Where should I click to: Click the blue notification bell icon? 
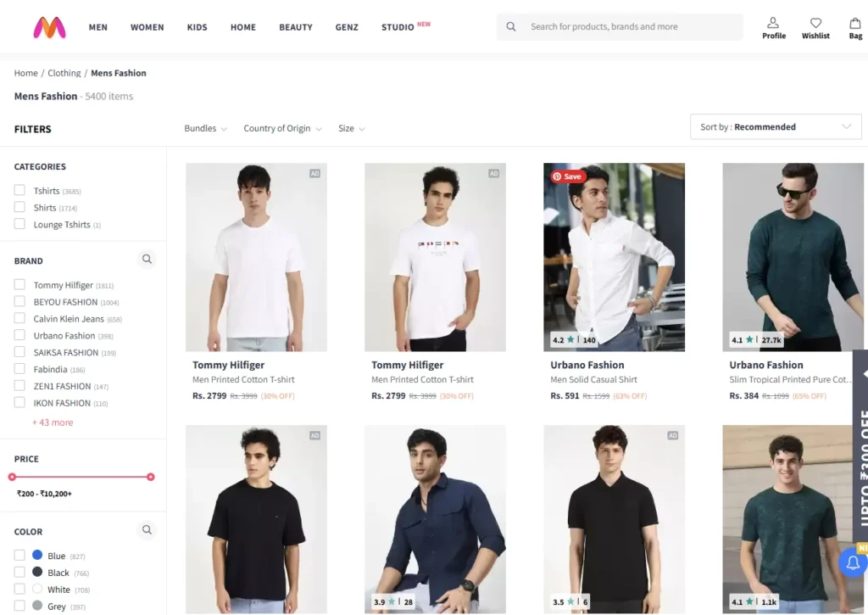coord(853,563)
